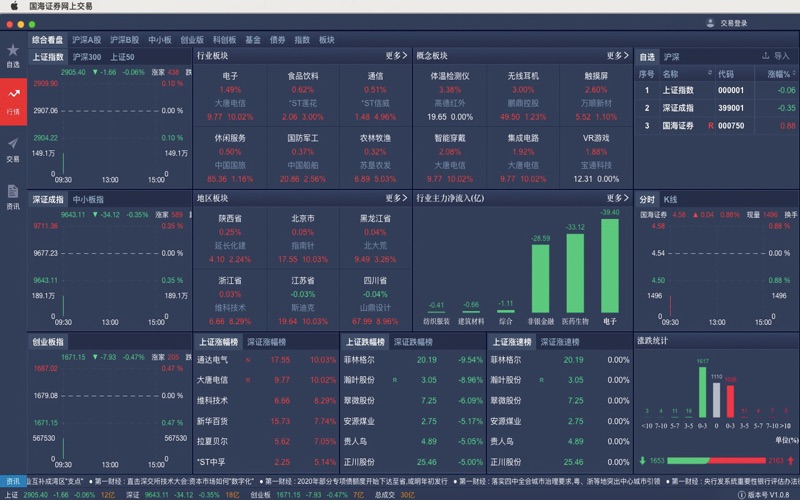
Task: Click the 导入 import icon in watchlist
Action: coord(766,56)
